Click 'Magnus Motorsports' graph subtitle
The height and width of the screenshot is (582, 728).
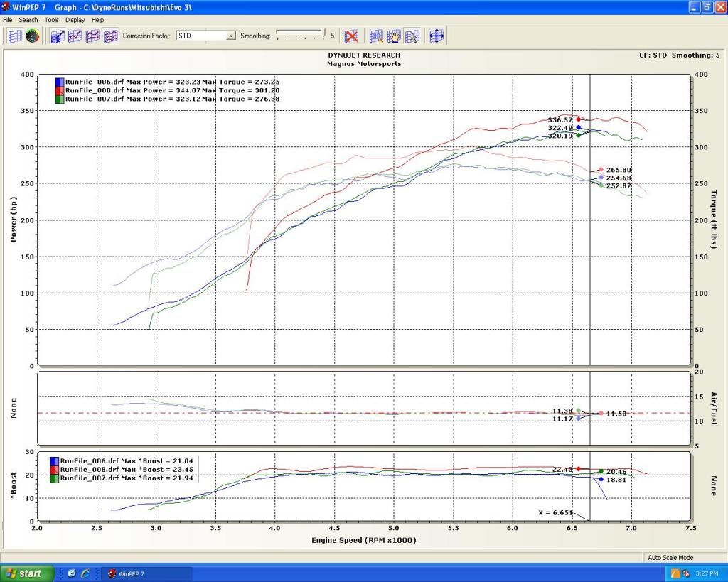click(364, 64)
